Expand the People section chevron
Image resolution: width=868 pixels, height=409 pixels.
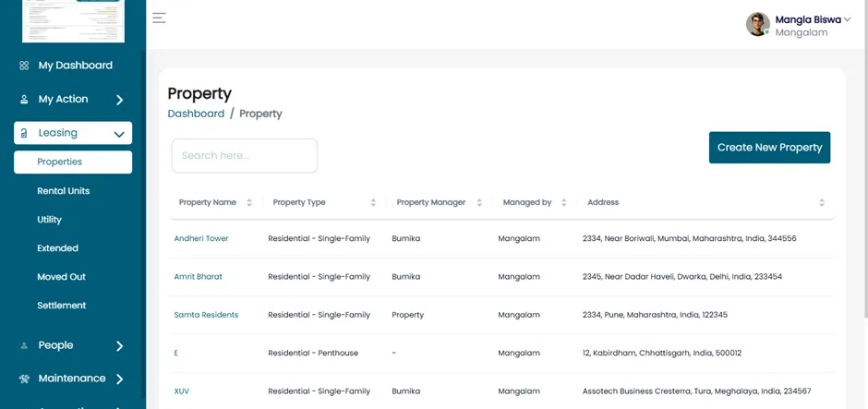pyautogui.click(x=119, y=346)
